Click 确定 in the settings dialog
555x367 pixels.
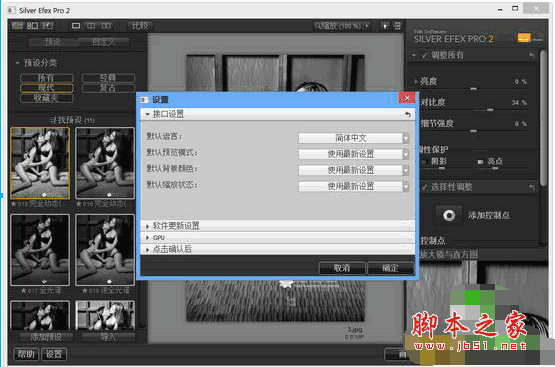390,268
